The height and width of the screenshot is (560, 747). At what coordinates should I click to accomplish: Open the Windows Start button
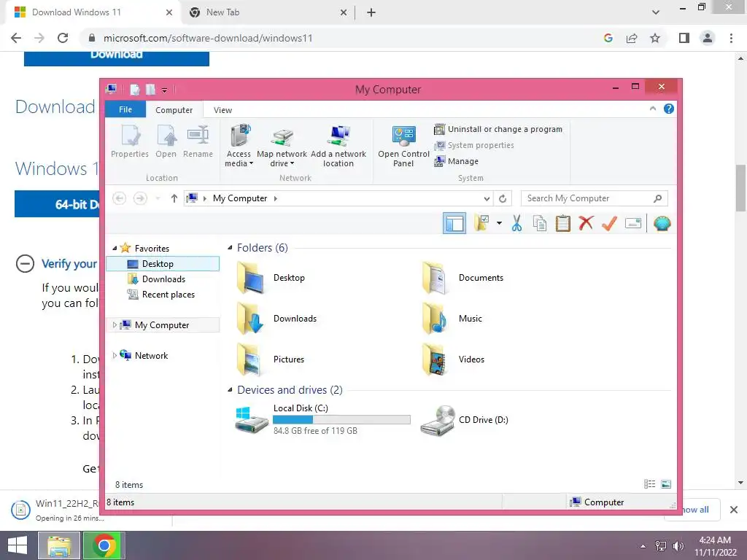tap(18, 545)
